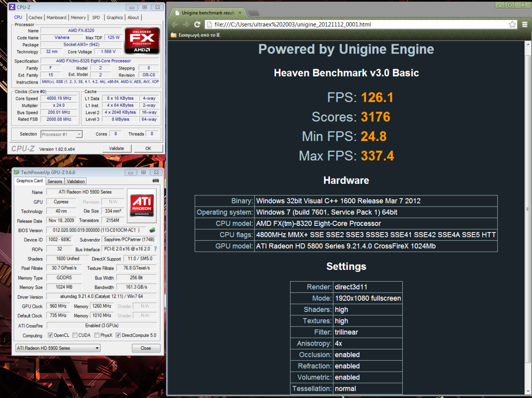Switch to the Caches tab
Viewport: 532px width, 398px height.
click(x=35, y=17)
